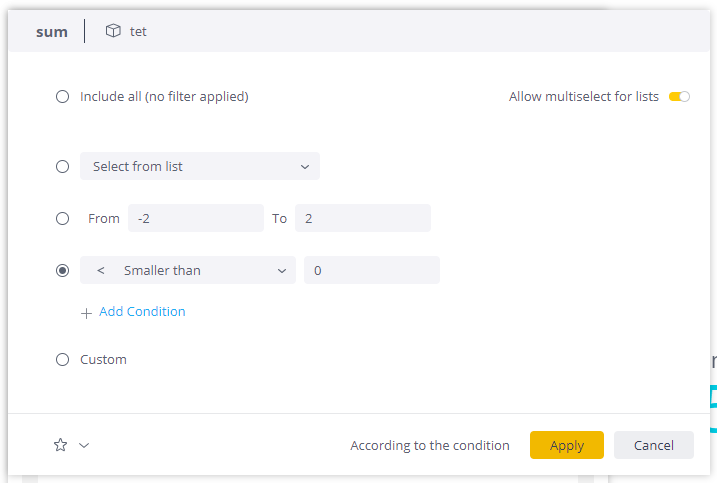The width and height of the screenshot is (717, 483).
Task: Click the From value field showing -2
Action: pos(196,218)
